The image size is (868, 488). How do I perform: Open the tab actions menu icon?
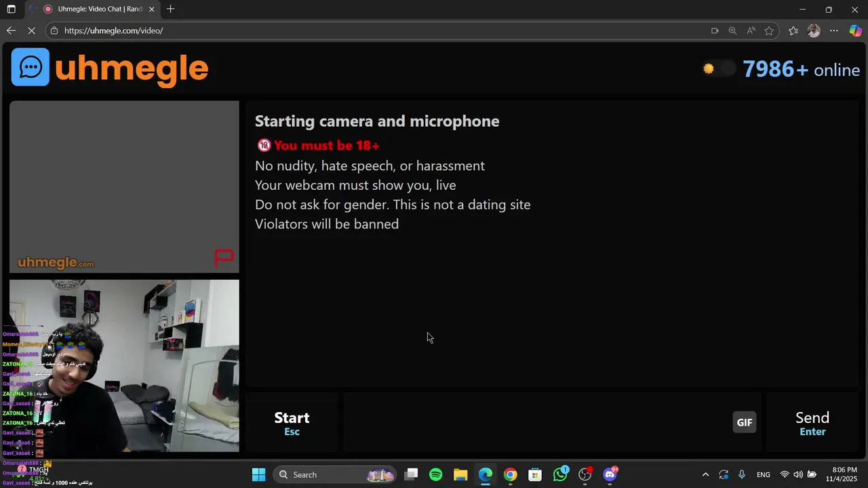(x=11, y=9)
